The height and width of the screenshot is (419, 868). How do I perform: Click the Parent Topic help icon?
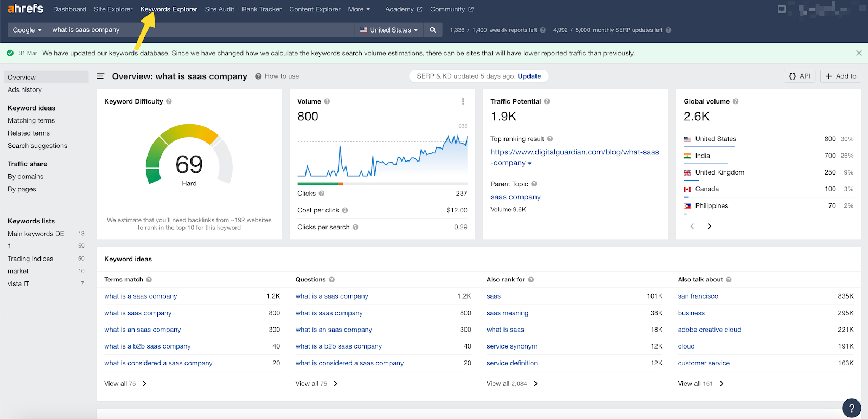click(534, 184)
